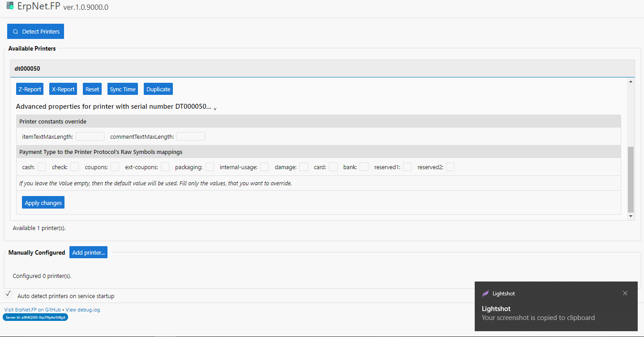Click the blue Server Id badge
The width and height of the screenshot is (644, 337).
35,317
